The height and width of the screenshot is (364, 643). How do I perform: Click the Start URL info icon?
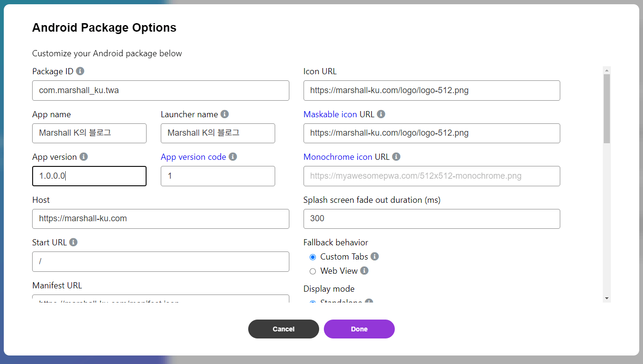tap(73, 242)
